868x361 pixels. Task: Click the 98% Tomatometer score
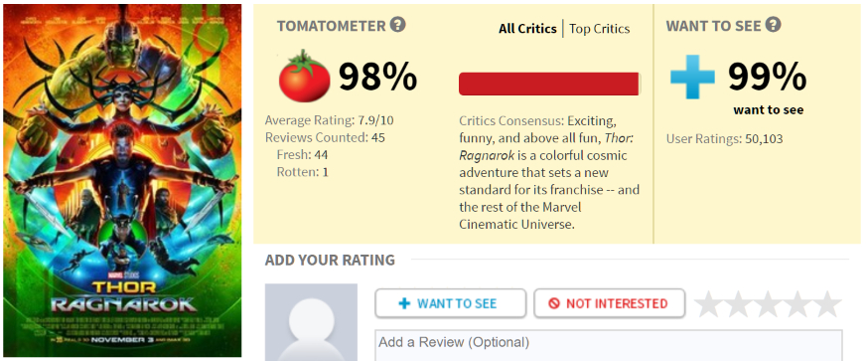(377, 77)
